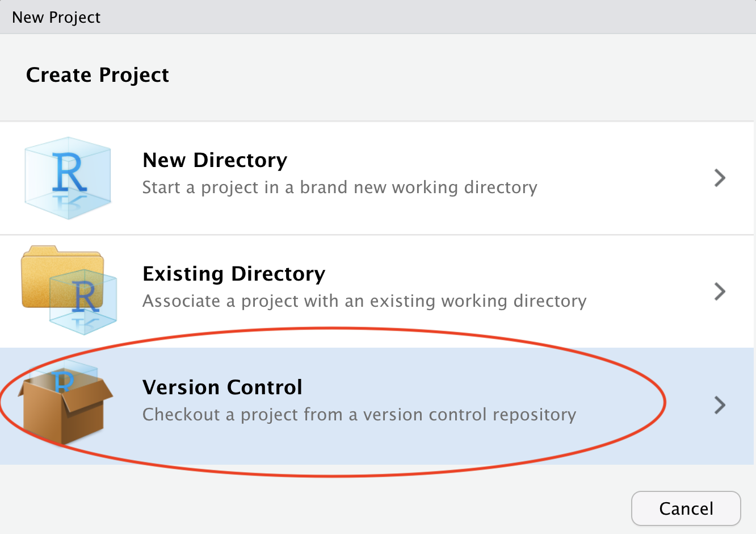Choose the Existing Directory title

(x=234, y=274)
